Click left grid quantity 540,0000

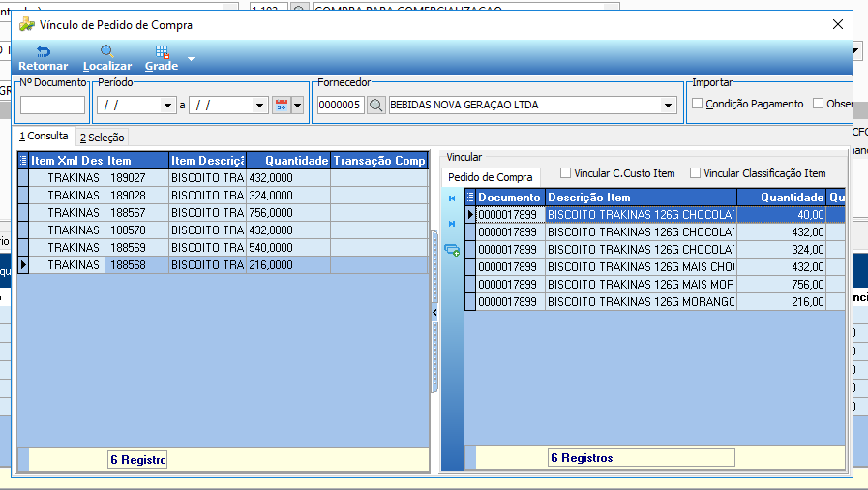(x=288, y=248)
